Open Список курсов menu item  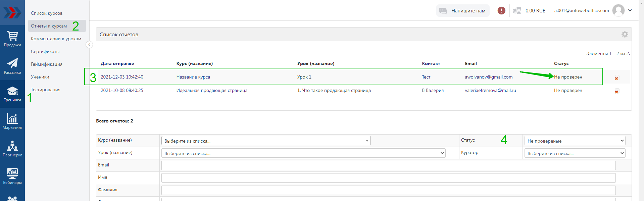point(47,13)
